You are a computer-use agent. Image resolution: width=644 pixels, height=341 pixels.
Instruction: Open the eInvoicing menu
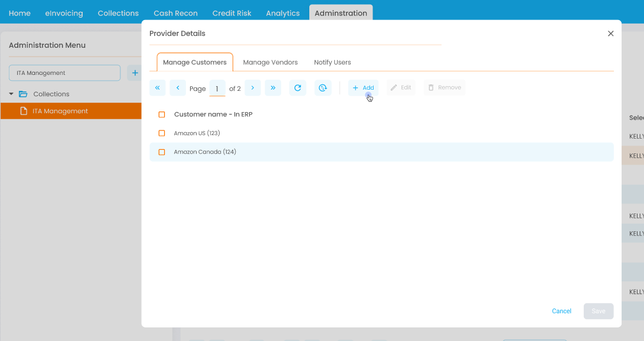point(64,13)
